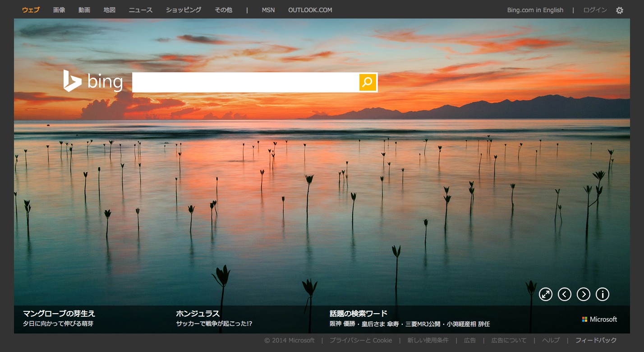Open the マングローブの芽生え story
The image size is (644, 352).
click(59, 314)
